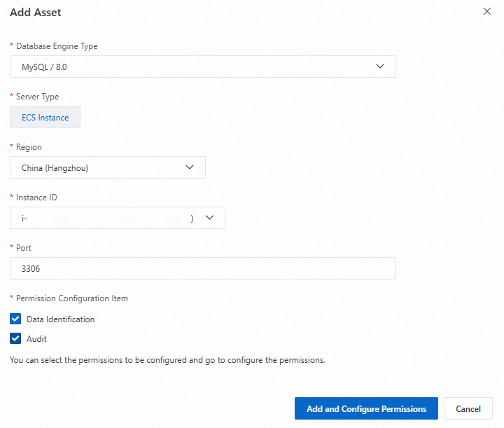Click the Permission Configuration Item label
The image size is (504, 428).
71,298
